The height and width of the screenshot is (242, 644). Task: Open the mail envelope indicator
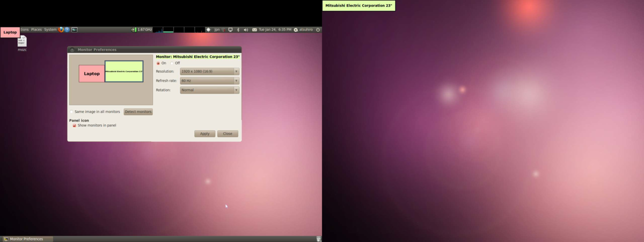(254, 30)
